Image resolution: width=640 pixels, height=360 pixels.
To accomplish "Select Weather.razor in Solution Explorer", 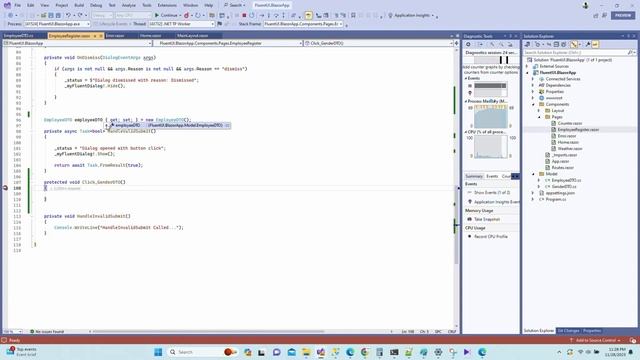I will point(569,149).
